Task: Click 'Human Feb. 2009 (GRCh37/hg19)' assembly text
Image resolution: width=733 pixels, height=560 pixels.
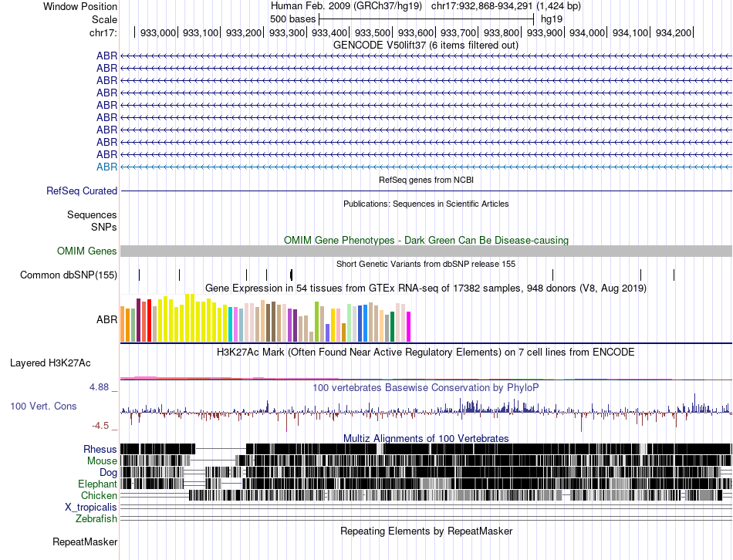Action: point(346,6)
